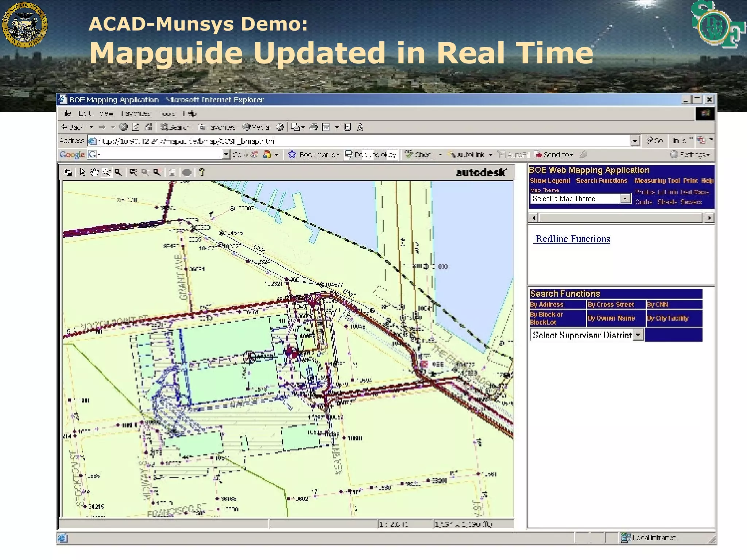747x560 pixels.
Task: Click the Send to button in Google toolbar
Action: (x=553, y=155)
